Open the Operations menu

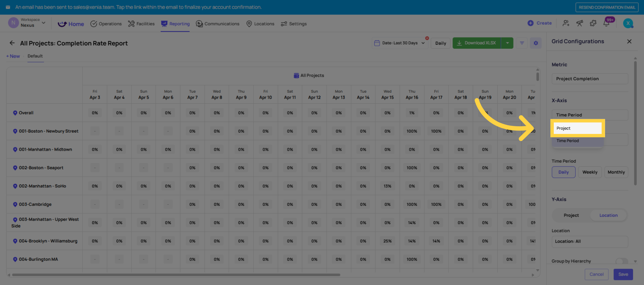pyautogui.click(x=106, y=24)
